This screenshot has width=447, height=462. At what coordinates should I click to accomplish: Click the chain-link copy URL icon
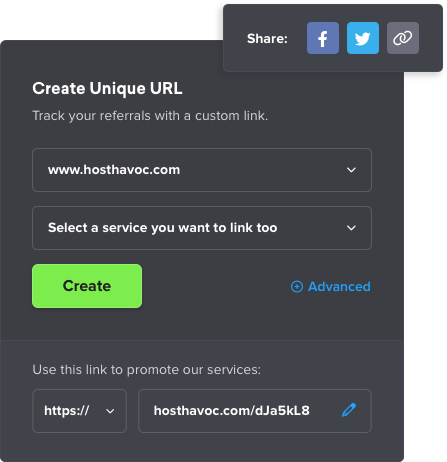point(403,38)
